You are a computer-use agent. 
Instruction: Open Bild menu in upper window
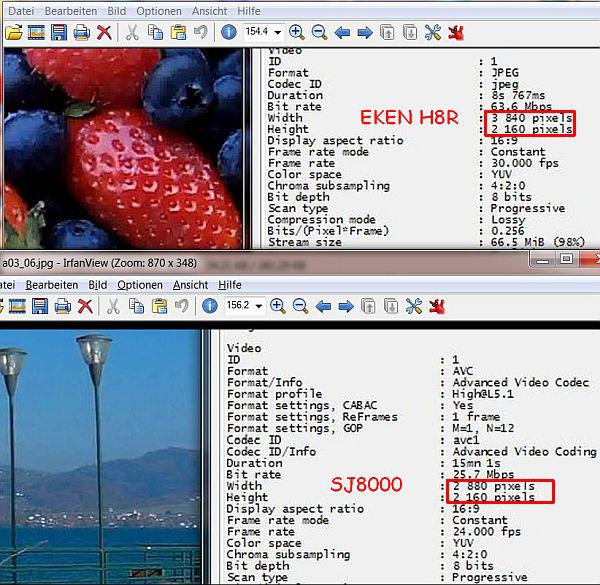(x=116, y=11)
